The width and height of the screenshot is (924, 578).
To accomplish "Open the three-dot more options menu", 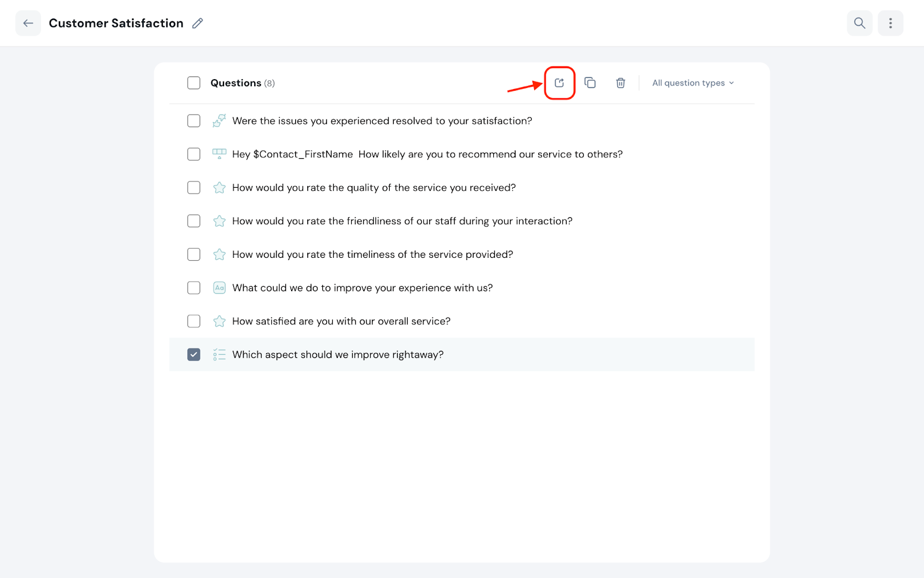I will (x=890, y=23).
